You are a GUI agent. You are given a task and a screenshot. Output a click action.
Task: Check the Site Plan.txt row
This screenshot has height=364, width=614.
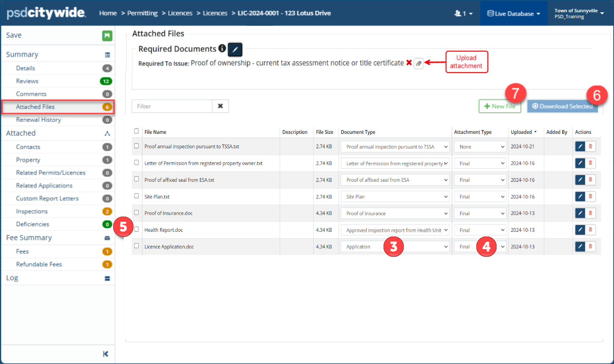click(x=136, y=196)
